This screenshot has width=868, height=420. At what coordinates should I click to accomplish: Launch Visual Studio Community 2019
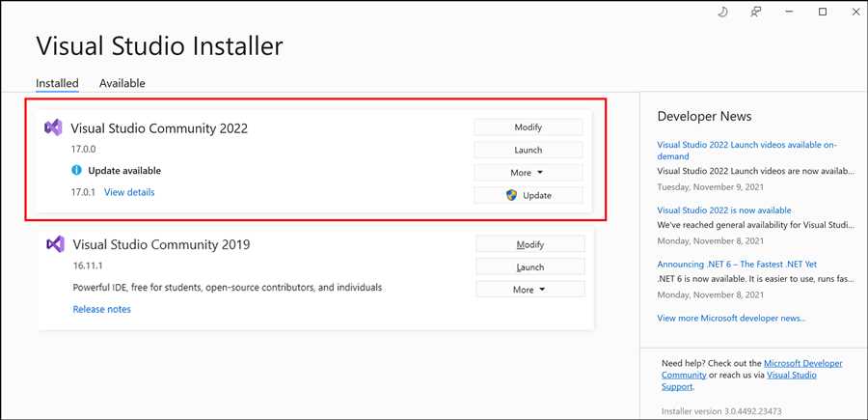click(530, 267)
